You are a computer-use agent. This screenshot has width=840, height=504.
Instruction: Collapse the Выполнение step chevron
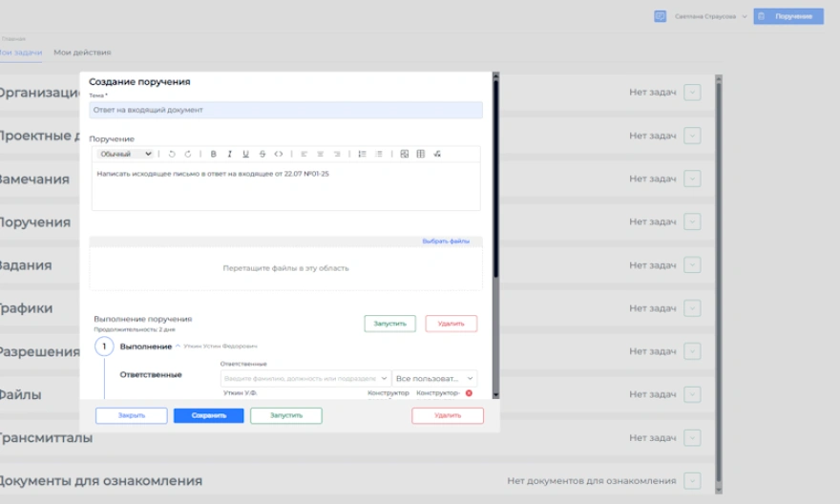tap(178, 346)
